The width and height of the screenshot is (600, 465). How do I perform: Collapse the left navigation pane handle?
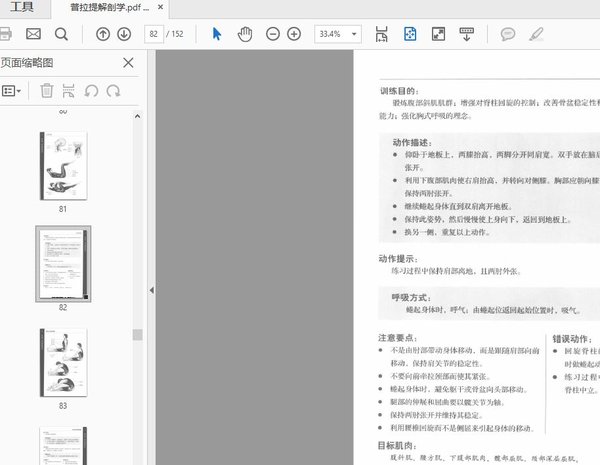tap(151, 290)
